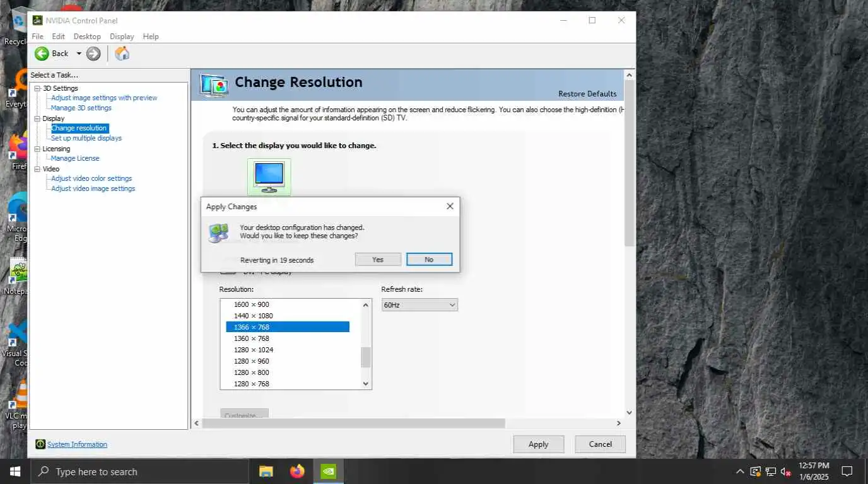Go to the Home icon in toolbar
The width and height of the screenshot is (868, 484).
122,54
